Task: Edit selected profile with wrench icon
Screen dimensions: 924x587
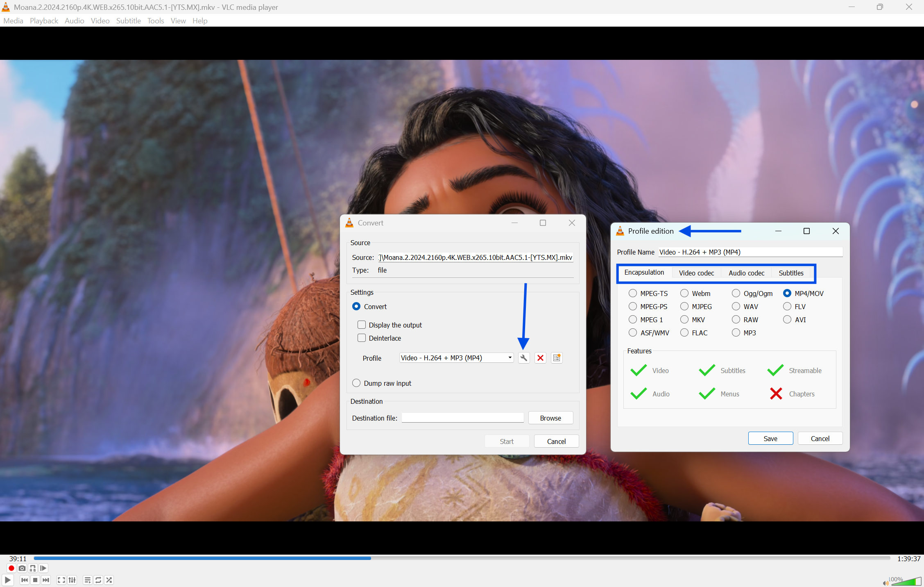Action: coord(523,358)
